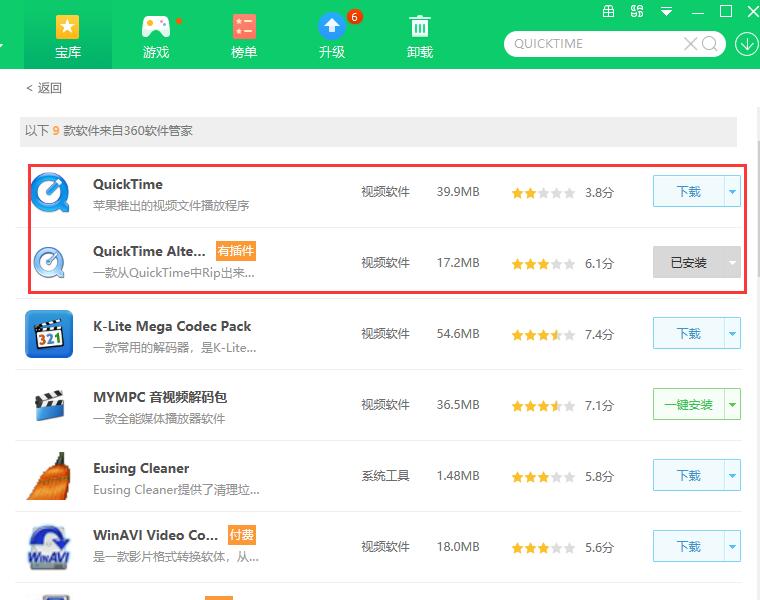The height and width of the screenshot is (600, 760).
Task: Download WinAVI Video Converter
Action: (688, 546)
